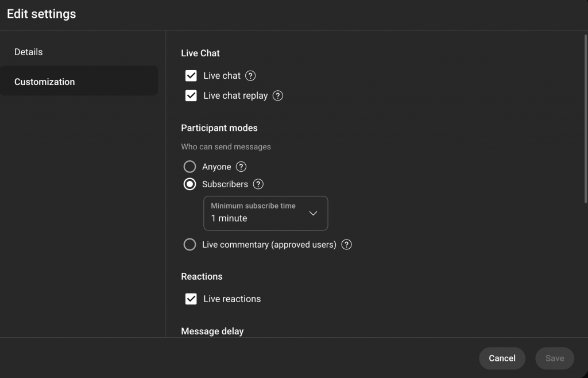Open the Minimum subscribe time dropdown

click(x=265, y=213)
